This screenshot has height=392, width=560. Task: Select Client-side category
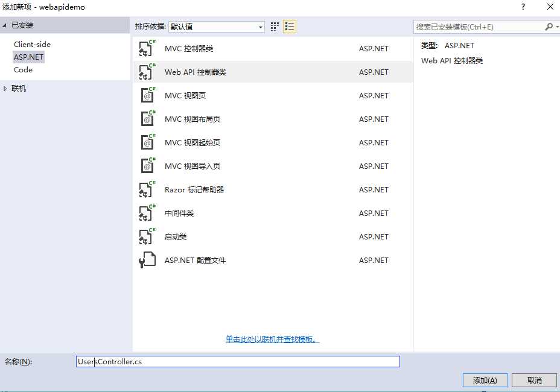tap(32, 44)
